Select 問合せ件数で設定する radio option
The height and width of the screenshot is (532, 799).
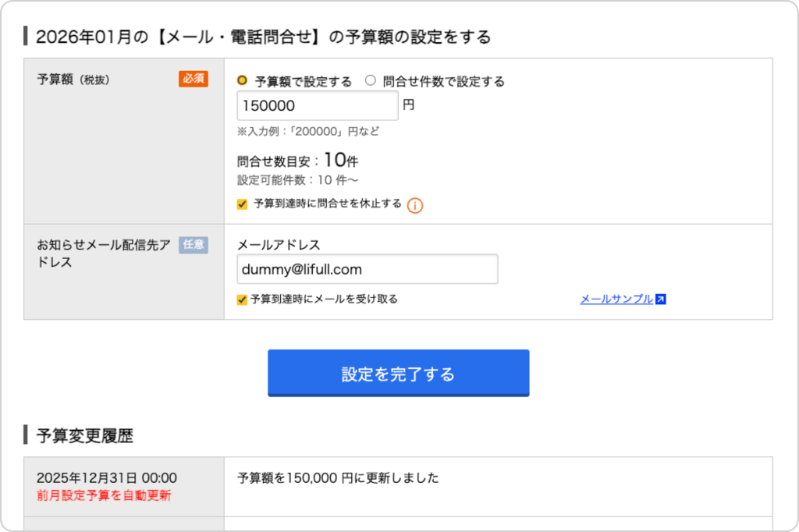point(371,80)
